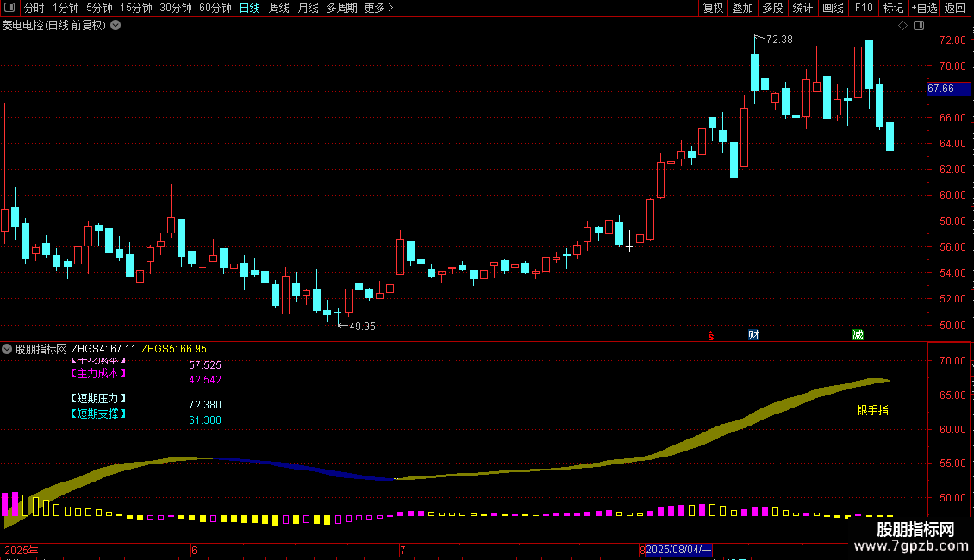Click the 财 financial report marker

(x=753, y=335)
